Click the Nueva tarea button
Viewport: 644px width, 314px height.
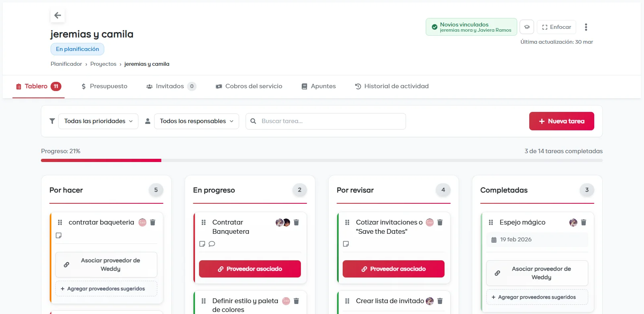(x=562, y=121)
